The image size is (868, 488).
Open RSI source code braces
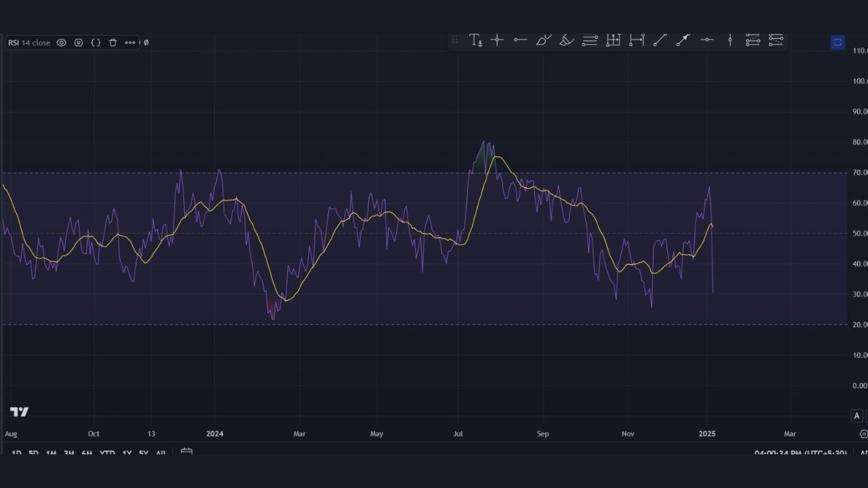pyautogui.click(x=96, y=43)
